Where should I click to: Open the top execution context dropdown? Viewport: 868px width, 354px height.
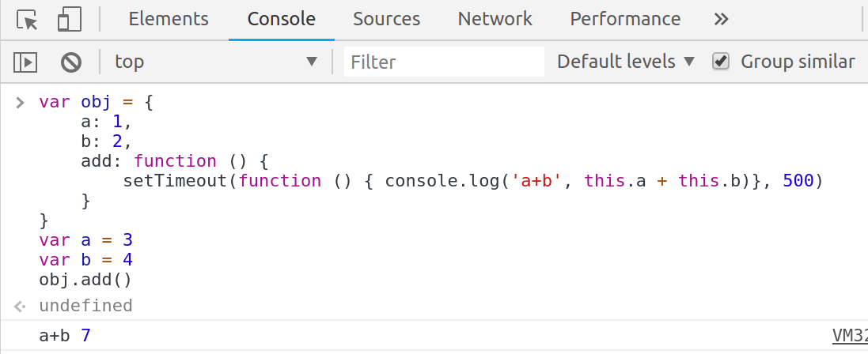215,62
